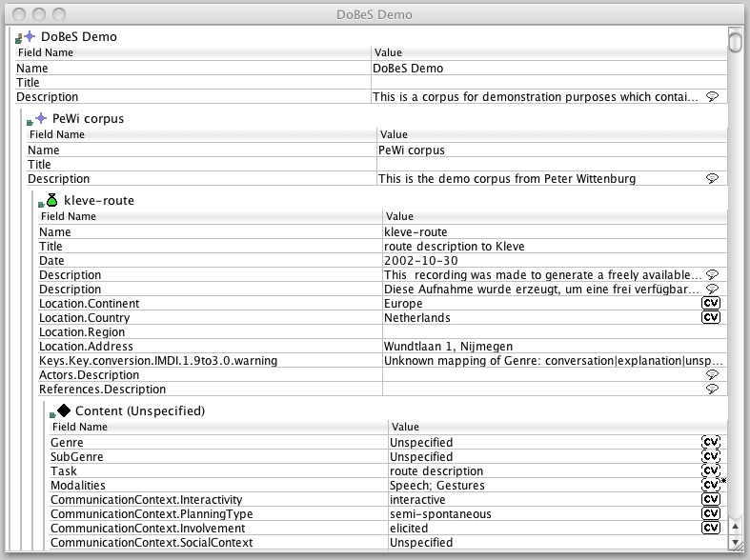Screen dimensions: 750x560
Task: Select the 'Speech; Gestures' modalities value
Action: (x=437, y=486)
